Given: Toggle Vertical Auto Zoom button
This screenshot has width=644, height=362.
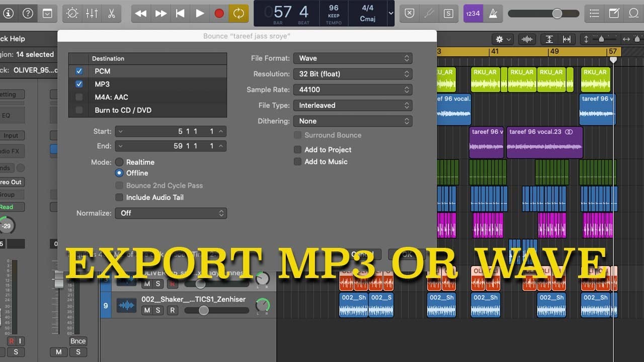Looking at the screenshot, I should 549,39.
